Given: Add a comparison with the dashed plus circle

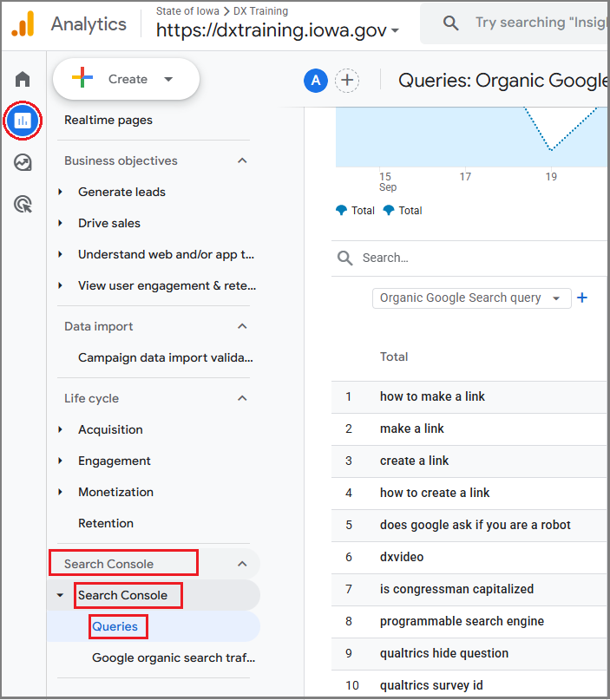Looking at the screenshot, I should 347,81.
